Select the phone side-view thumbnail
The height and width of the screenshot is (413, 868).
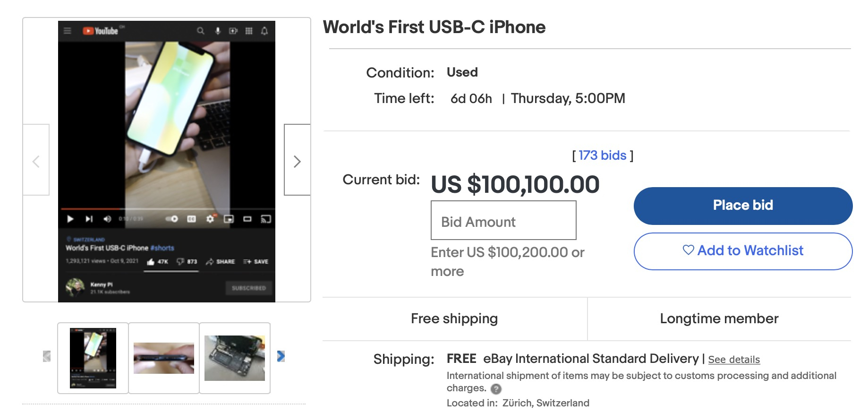click(164, 358)
